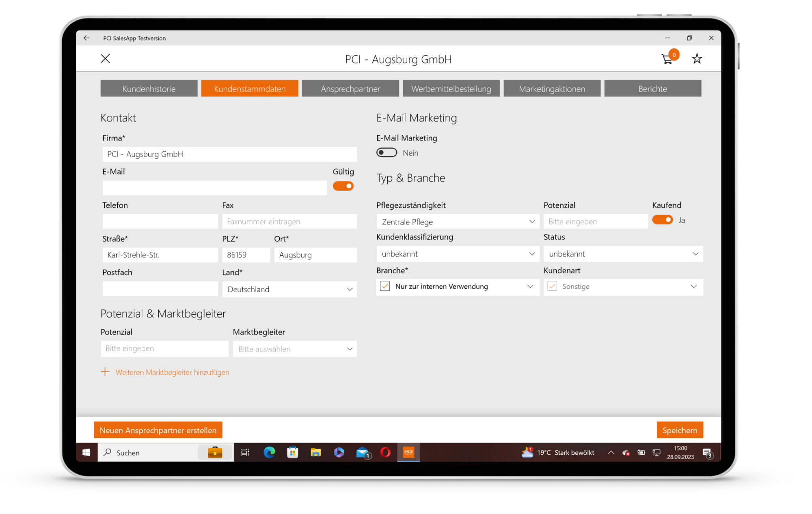The width and height of the screenshot is (812, 514).
Task: Expand the Land dropdown showing Deutschland
Action: point(289,289)
